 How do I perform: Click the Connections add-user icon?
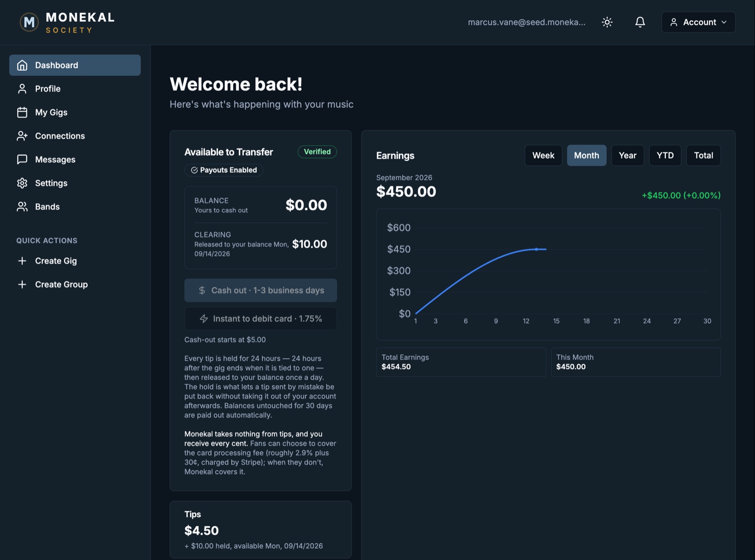tap(22, 136)
